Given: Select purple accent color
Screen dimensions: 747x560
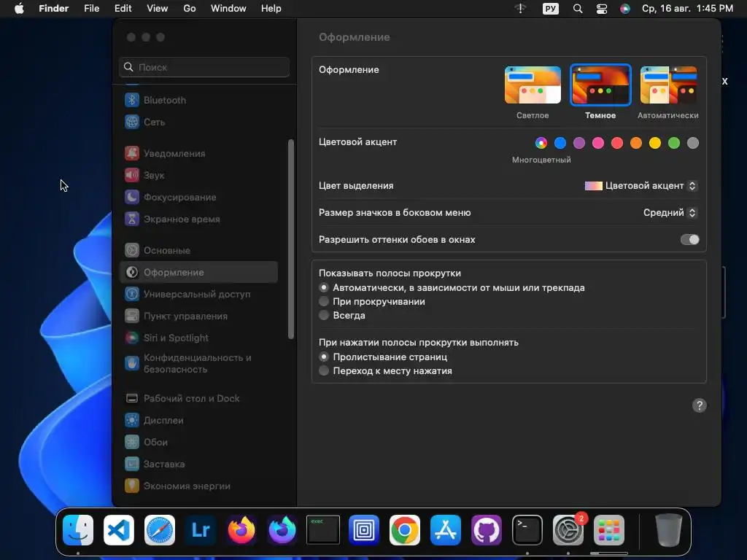Looking at the screenshot, I should point(579,143).
